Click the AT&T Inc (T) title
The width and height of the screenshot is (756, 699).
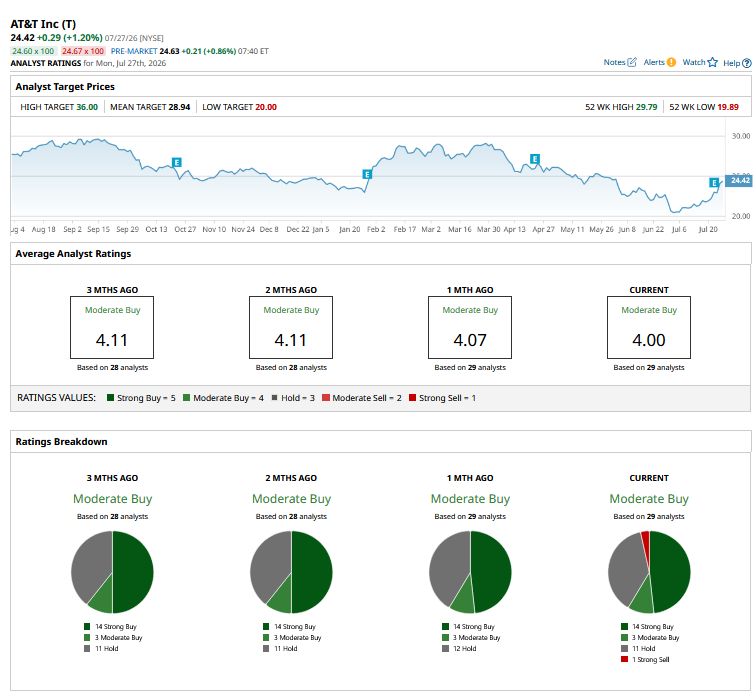43,24
